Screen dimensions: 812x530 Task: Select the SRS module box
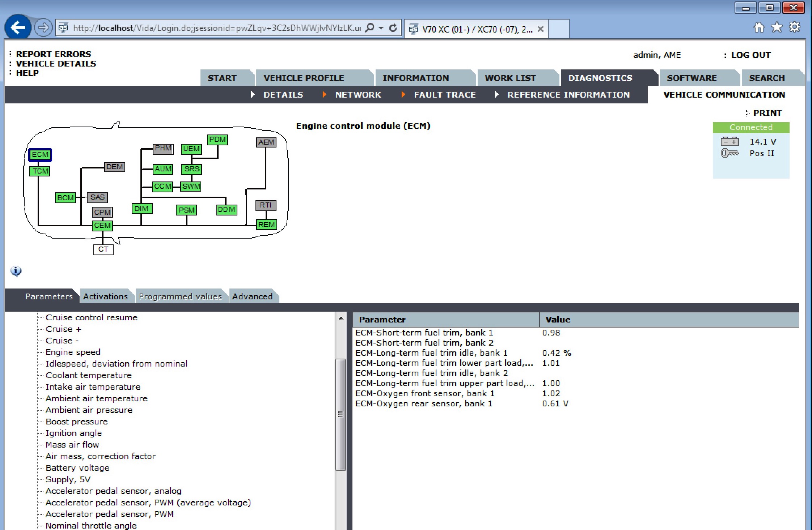click(x=191, y=169)
